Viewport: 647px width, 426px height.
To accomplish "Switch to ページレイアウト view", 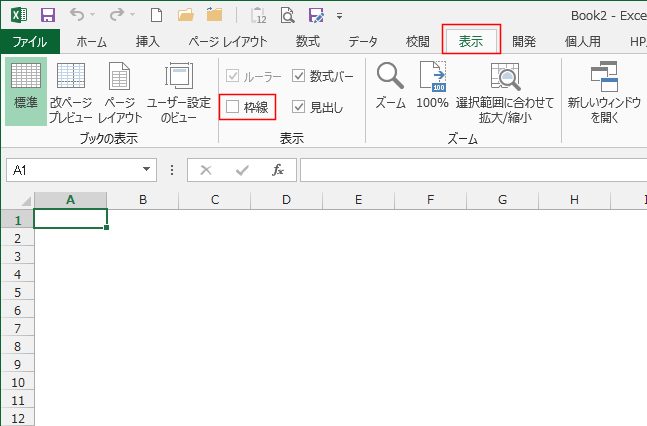I will coord(120,93).
